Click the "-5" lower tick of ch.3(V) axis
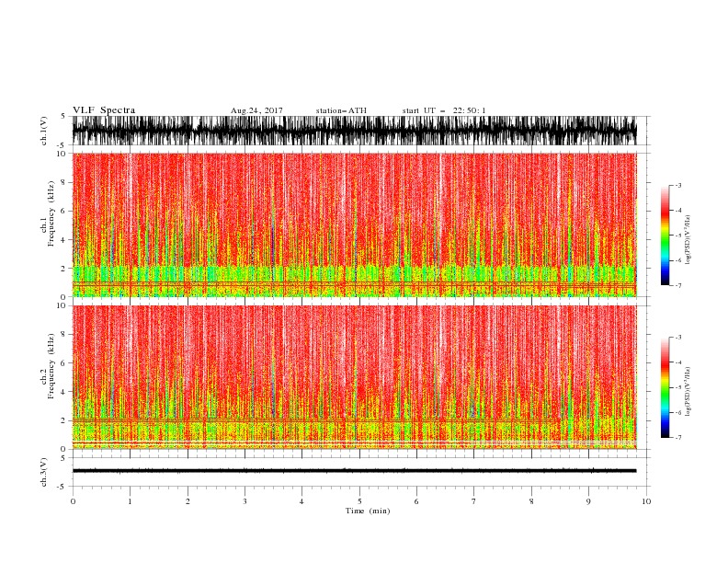 click(x=63, y=487)
